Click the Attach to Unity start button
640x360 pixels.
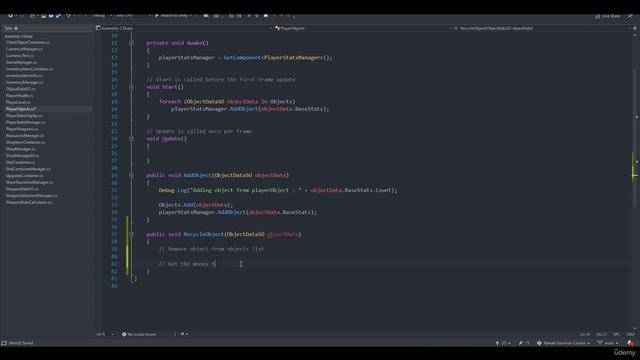point(173,16)
